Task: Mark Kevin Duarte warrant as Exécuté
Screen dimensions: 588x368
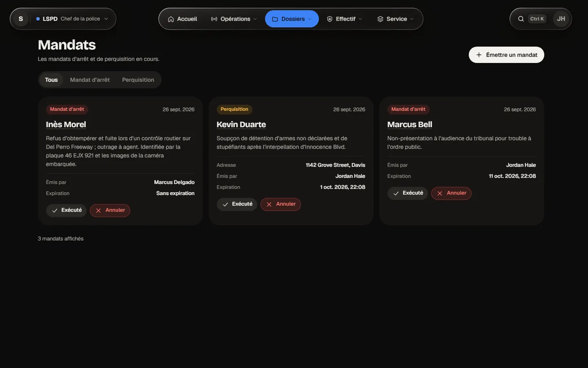Action: click(x=237, y=204)
